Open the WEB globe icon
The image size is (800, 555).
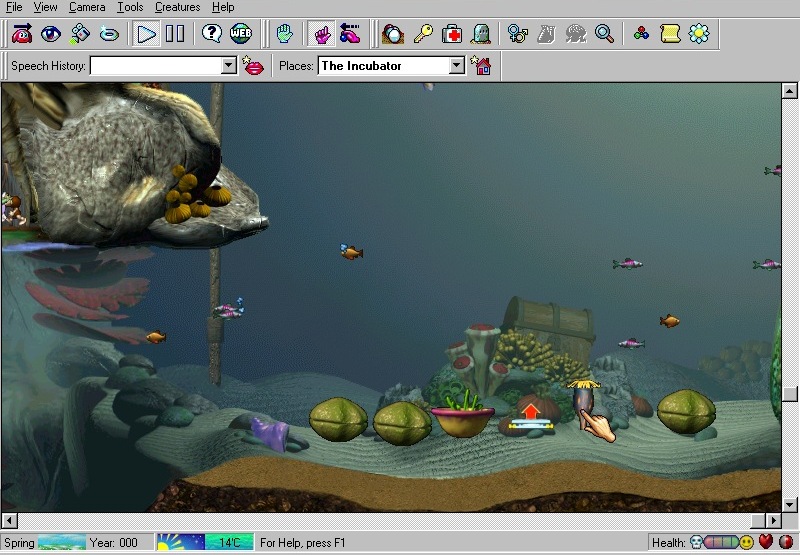click(x=240, y=34)
